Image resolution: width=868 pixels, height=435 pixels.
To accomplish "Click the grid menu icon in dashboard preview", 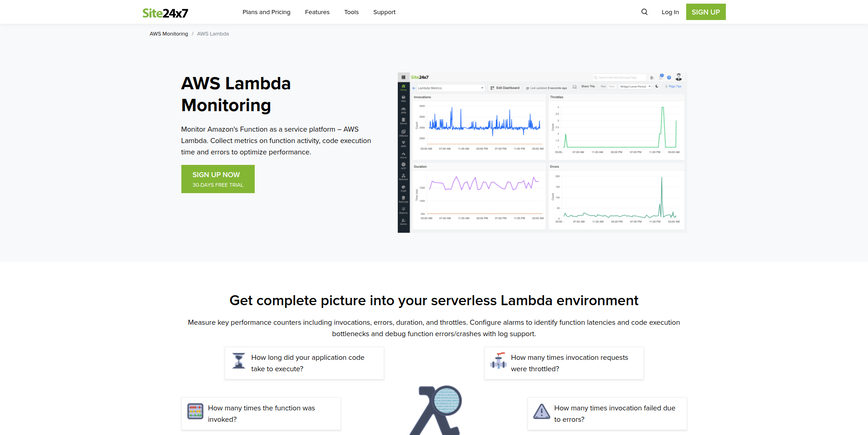I will [404, 77].
